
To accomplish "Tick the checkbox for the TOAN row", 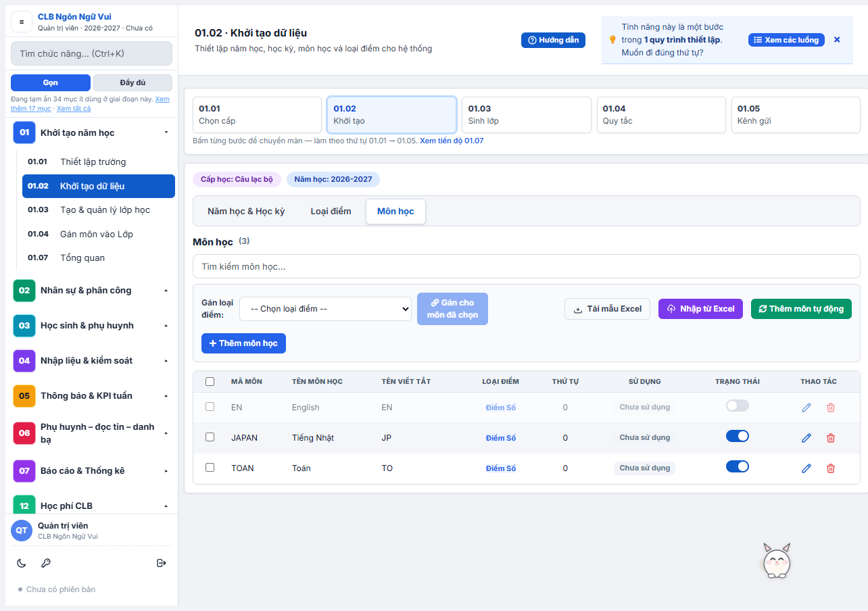I will (210, 468).
